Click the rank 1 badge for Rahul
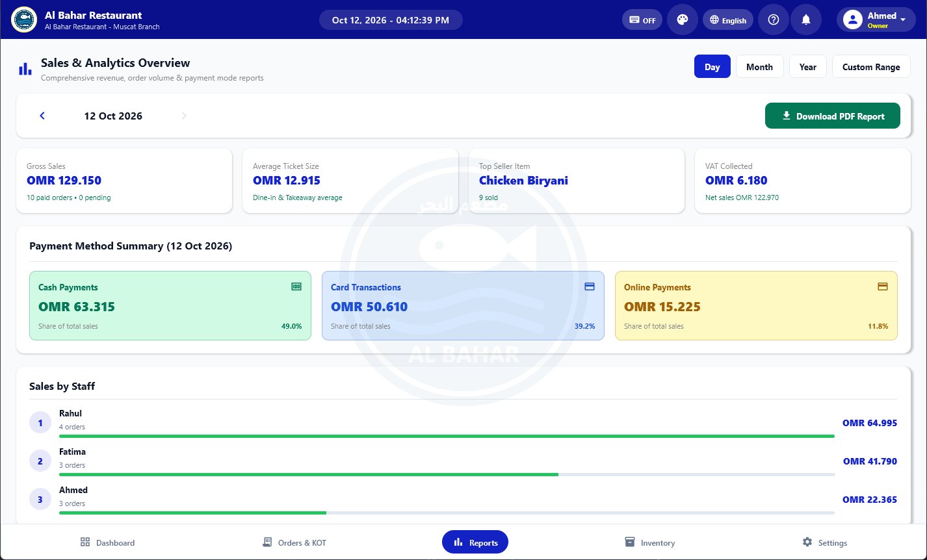 coord(40,423)
